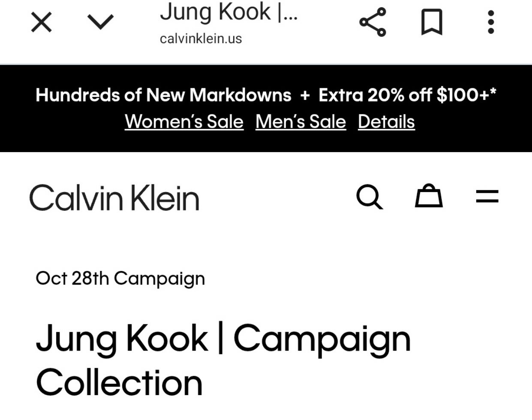
Task: Expand the site hamburger menu
Action: 487,197
